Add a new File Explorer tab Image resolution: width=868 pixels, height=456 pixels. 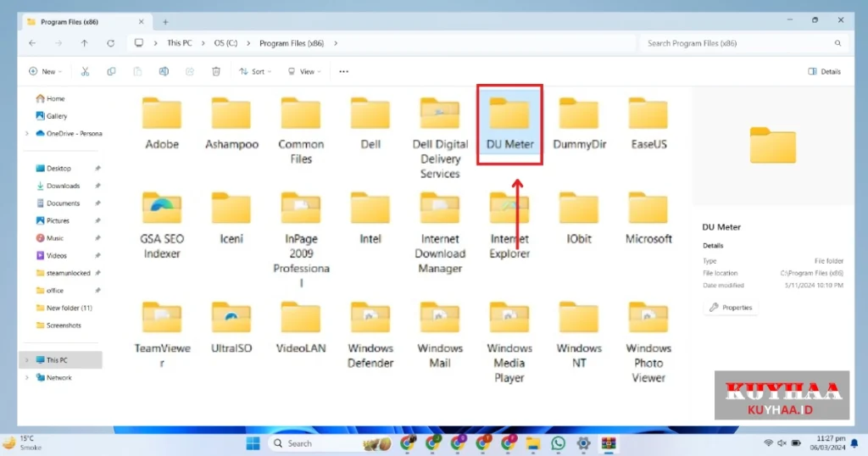tap(165, 22)
